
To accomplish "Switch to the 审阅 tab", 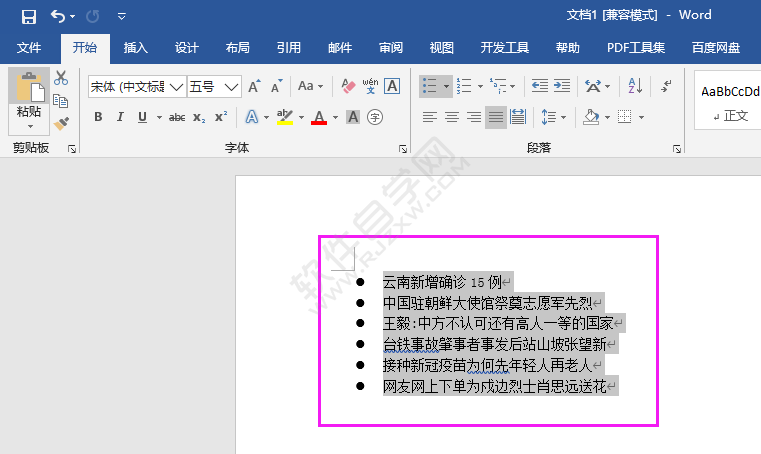I will coord(391,48).
